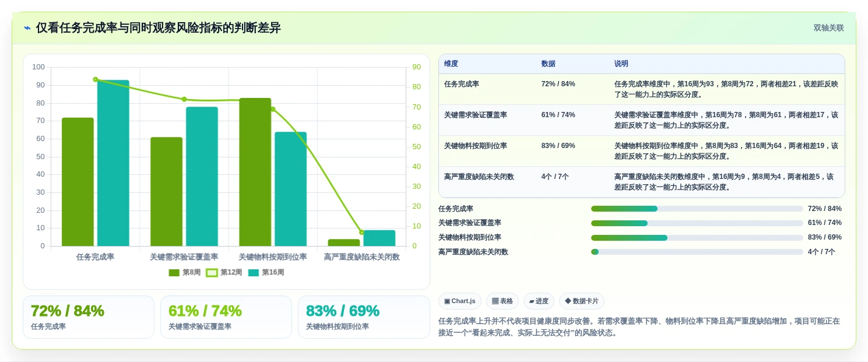
Task: Click the 关键物料按期到位率 progress bar
Action: 697,238
